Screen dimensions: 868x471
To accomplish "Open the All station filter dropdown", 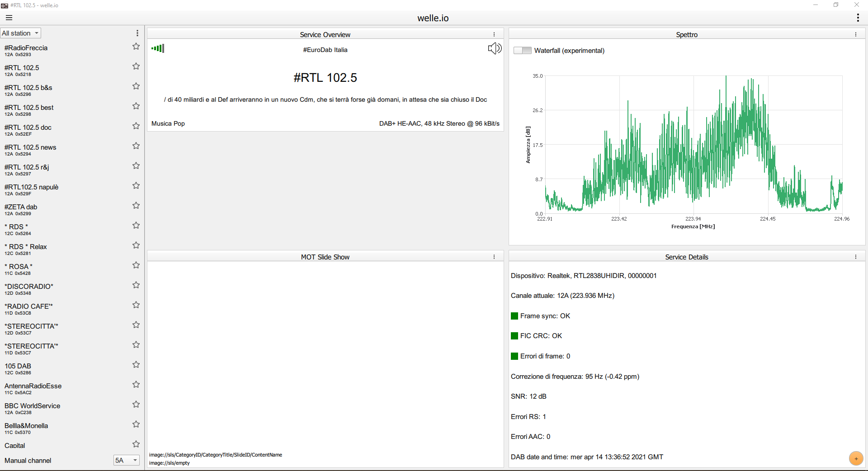I will 21,33.
